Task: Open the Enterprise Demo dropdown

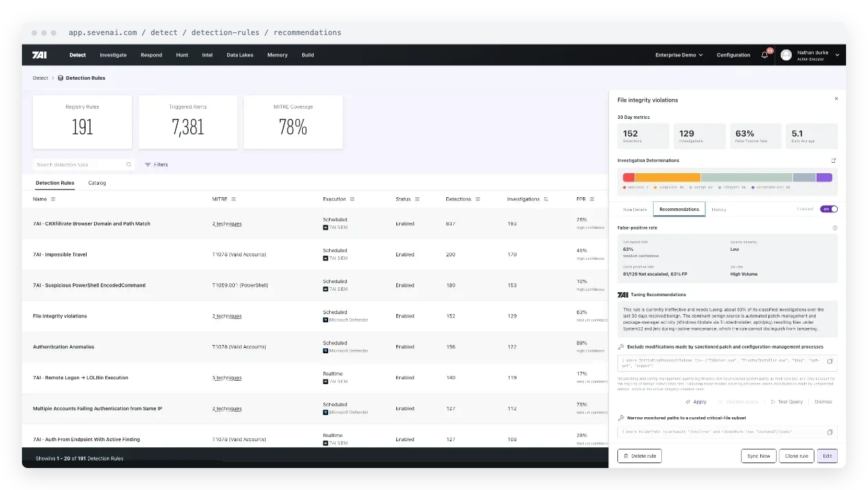Action: [679, 55]
